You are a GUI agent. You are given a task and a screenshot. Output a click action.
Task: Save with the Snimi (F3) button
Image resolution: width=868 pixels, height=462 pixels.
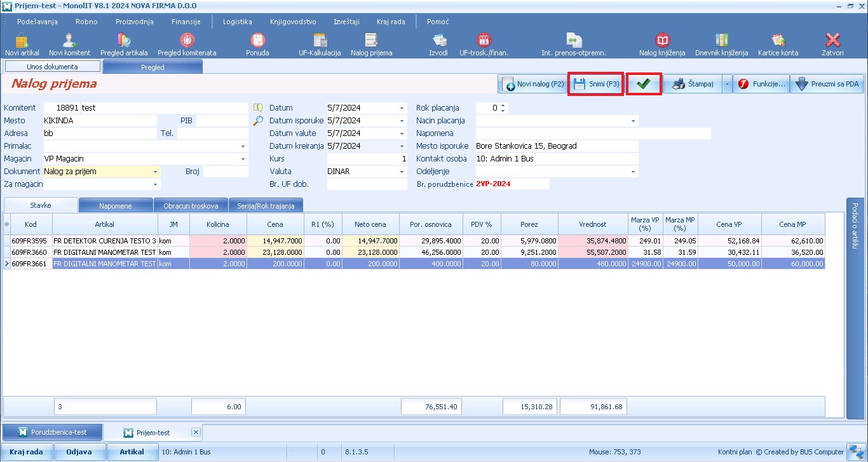click(x=595, y=84)
